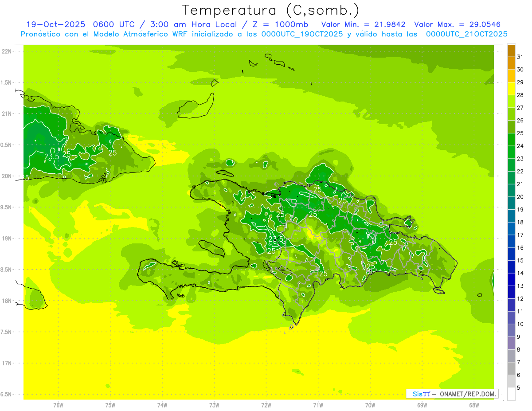Choose the gray legend swatch between 6 and 7

click(x=511, y=368)
